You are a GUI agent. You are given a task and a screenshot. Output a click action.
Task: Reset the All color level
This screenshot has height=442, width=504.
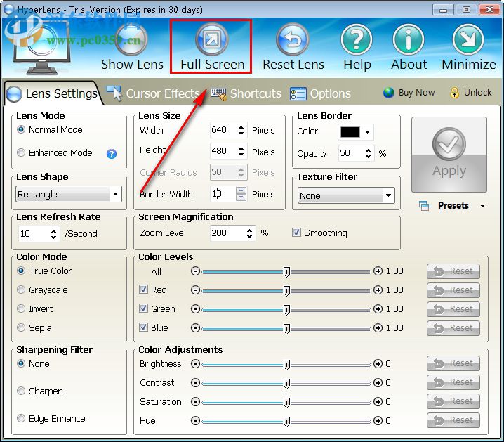click(x=453, y=271)
